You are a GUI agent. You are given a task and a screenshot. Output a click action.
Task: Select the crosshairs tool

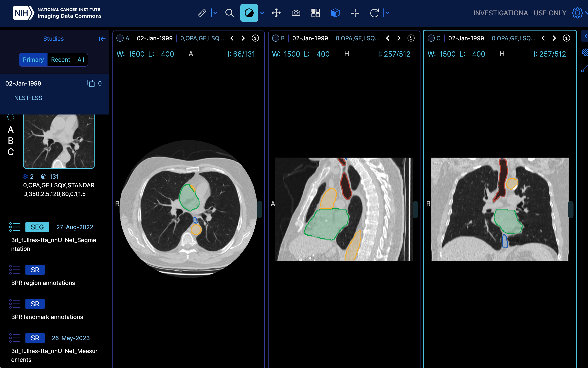coord(355,13)
